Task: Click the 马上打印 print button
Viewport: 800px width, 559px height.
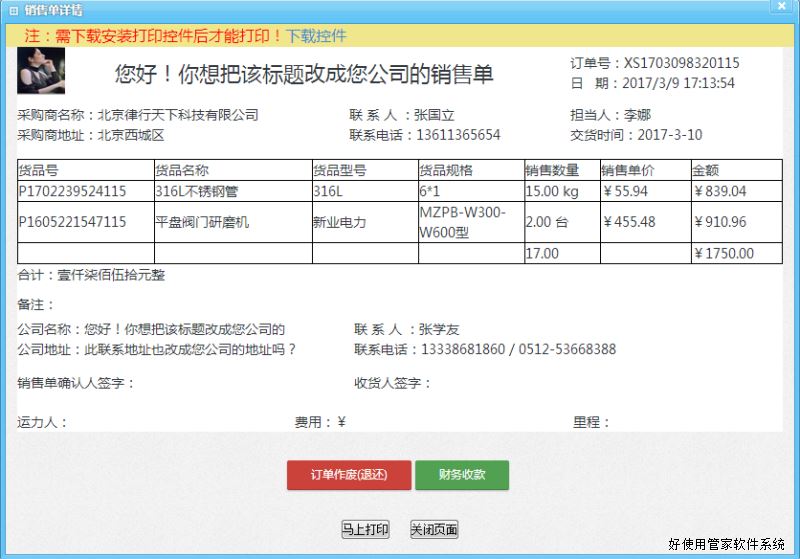Action: click(365, 530)
